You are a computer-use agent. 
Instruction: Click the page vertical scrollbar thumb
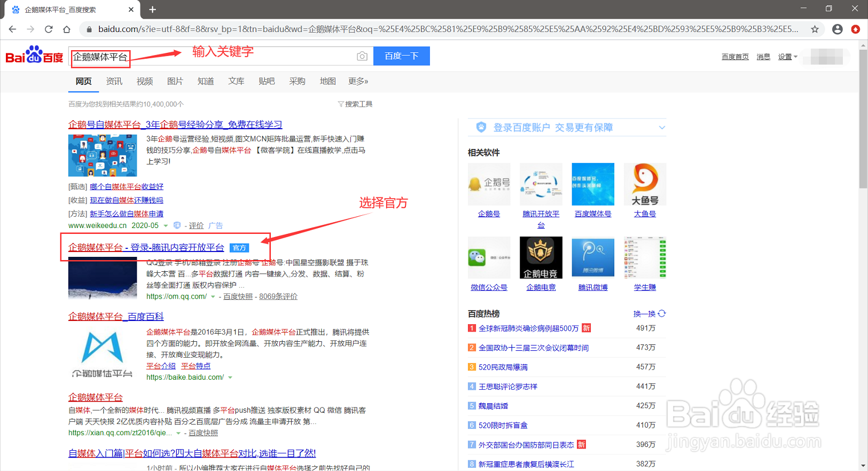(x=863, y=119)
